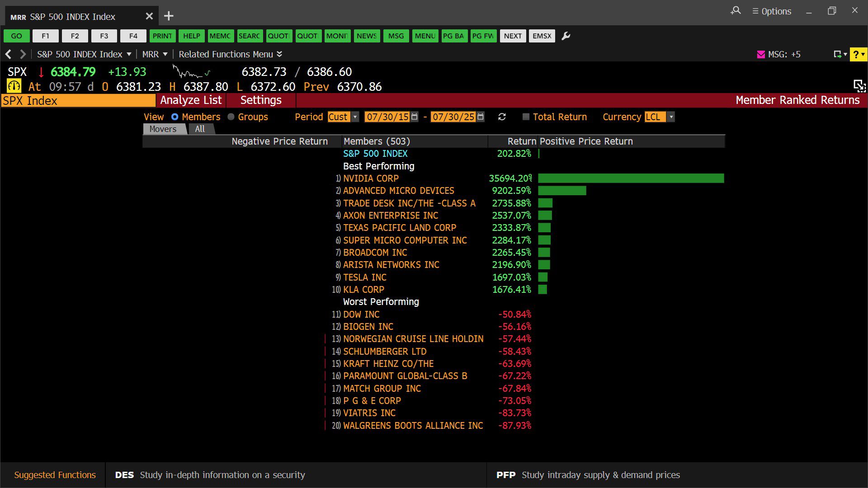This screenshot has height=488, width=868.
Task: Click the yellow clock delay icon
Action: coord(14,86)
